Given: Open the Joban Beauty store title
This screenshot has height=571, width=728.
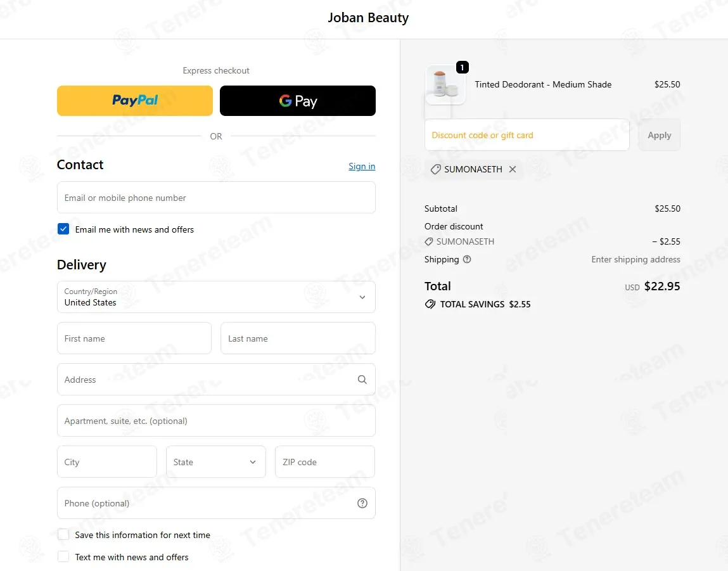Looking at the screenshot, I should (368, 18).
